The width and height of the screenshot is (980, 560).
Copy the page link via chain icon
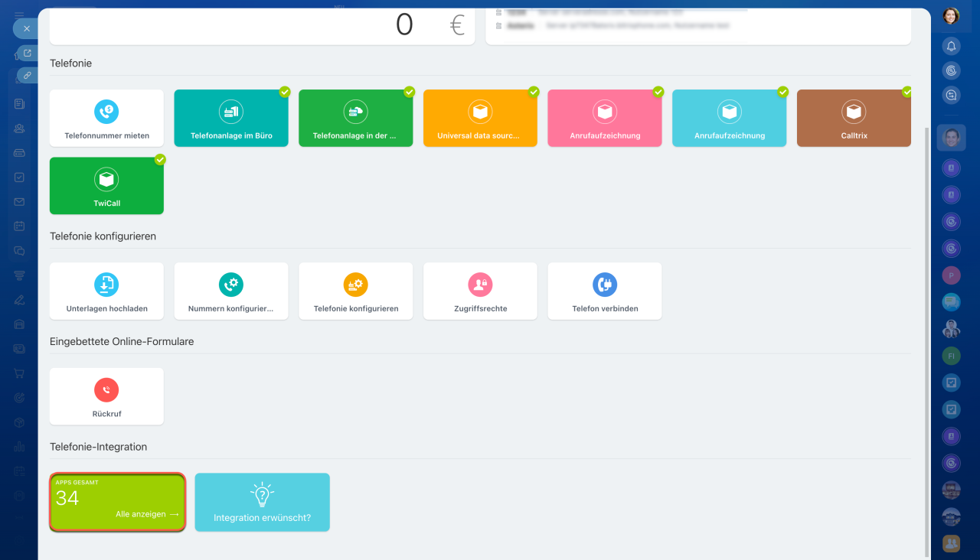[28, 75]
